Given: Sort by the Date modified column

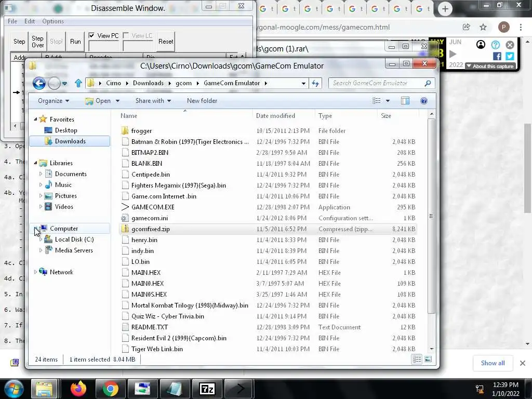Looking at the screenshot, I should pyautogui.click(x=284, y=116).
